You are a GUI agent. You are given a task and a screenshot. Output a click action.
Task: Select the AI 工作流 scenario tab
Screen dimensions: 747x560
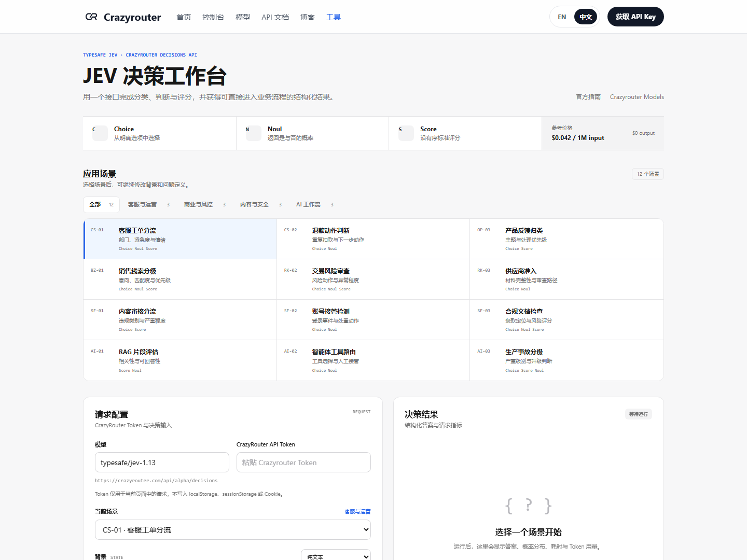(315, 205)
